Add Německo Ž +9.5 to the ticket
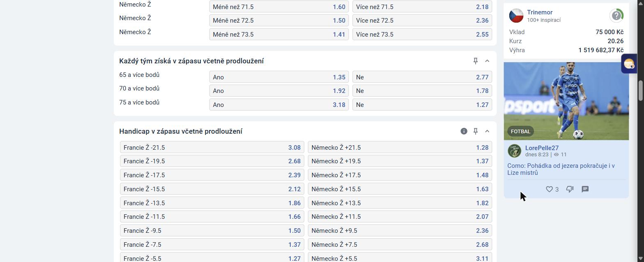 [400, 231]
